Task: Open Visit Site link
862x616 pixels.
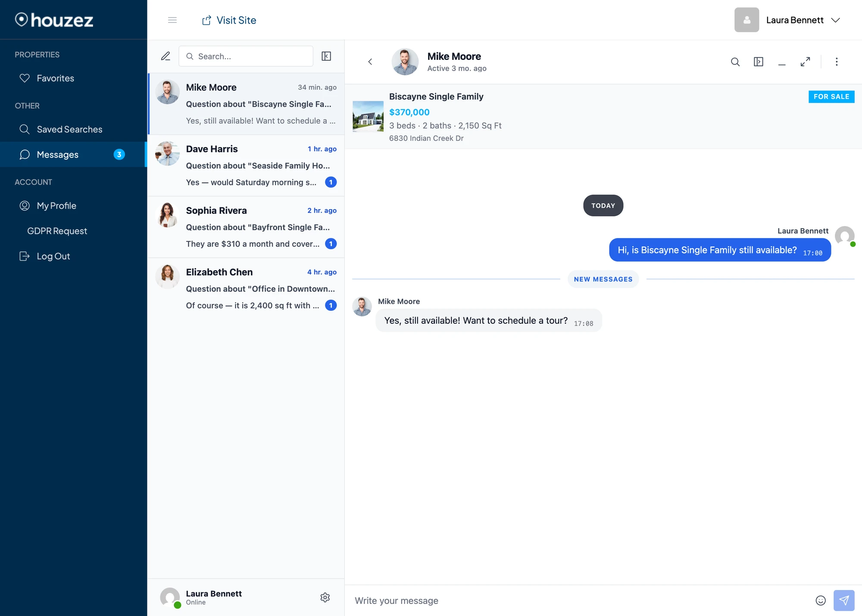Action: [x=229, y=20]
